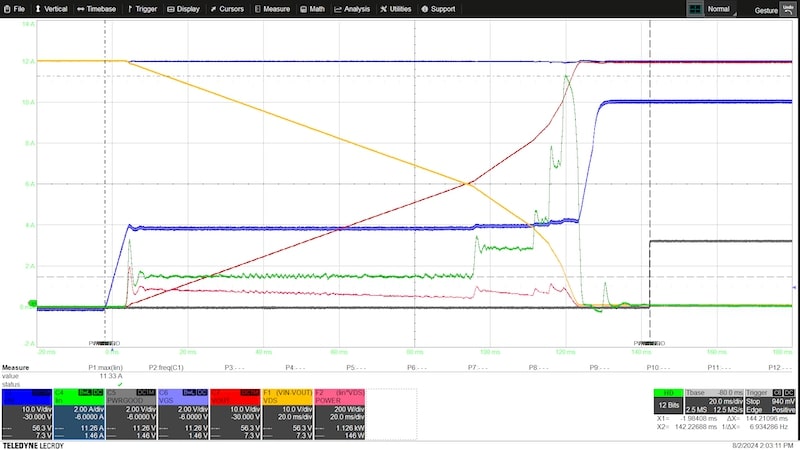Open the C6 VGS channel descriptor box
This screenshot has height=450, width=800.
click(183, 414)
